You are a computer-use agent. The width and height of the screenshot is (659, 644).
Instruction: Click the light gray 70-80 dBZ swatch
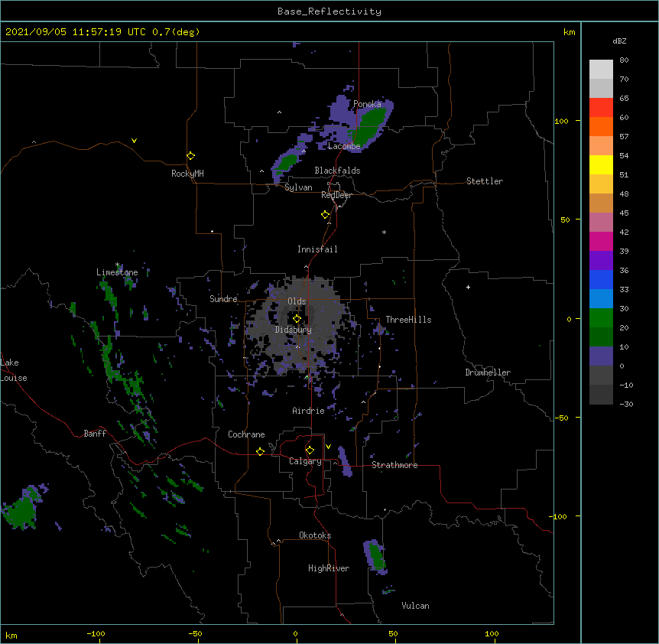click(x=601, y=70)
